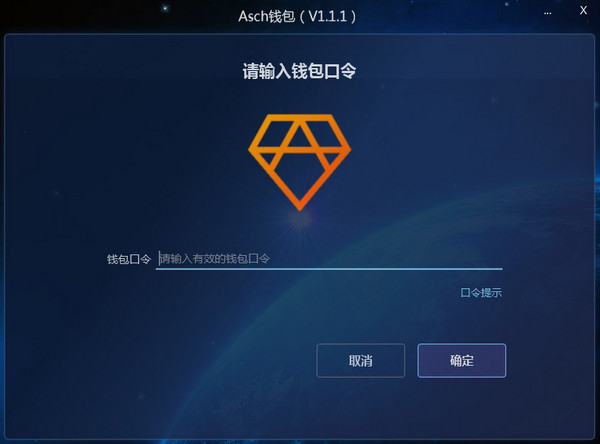600x444 pixels.
Task: Click the placeholder text 请输入有效的钱包口令
Action: coord(215,259)
